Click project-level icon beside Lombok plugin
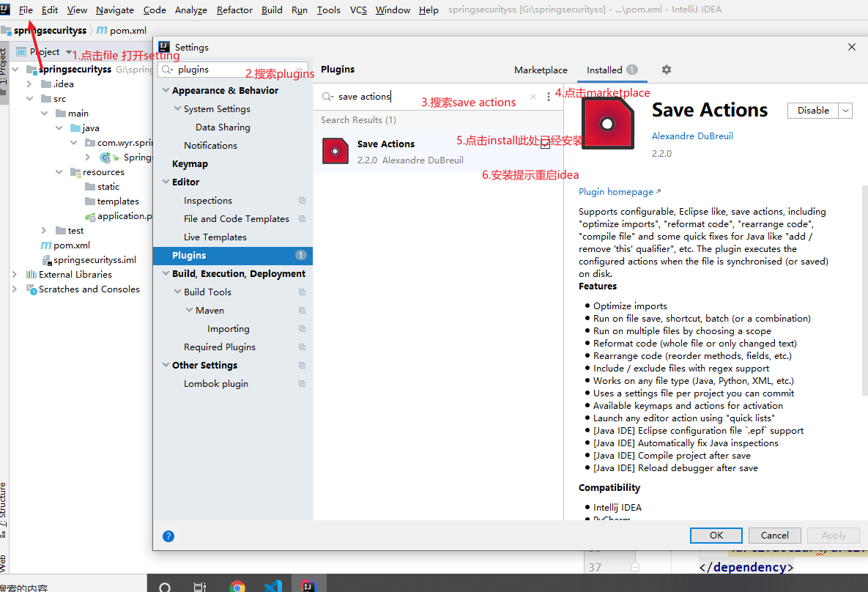The width and height of the screenshot is (868, 592). 303,384
